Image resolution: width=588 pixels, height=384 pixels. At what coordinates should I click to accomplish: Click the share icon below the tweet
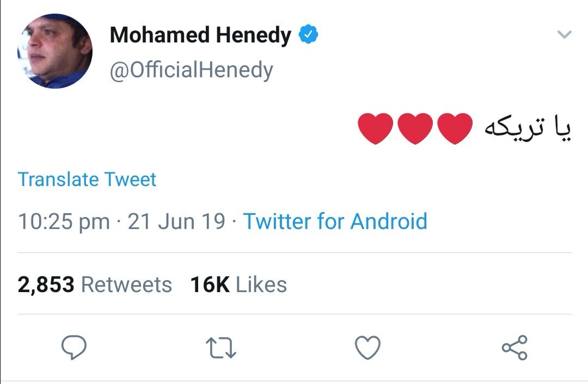514,347
